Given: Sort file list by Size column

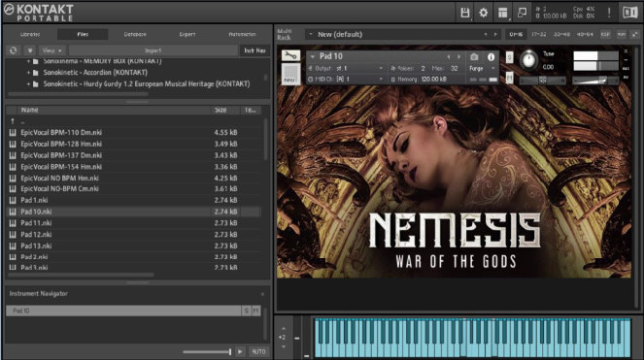Looking at the screenshot, I should [x=225, y=110].
